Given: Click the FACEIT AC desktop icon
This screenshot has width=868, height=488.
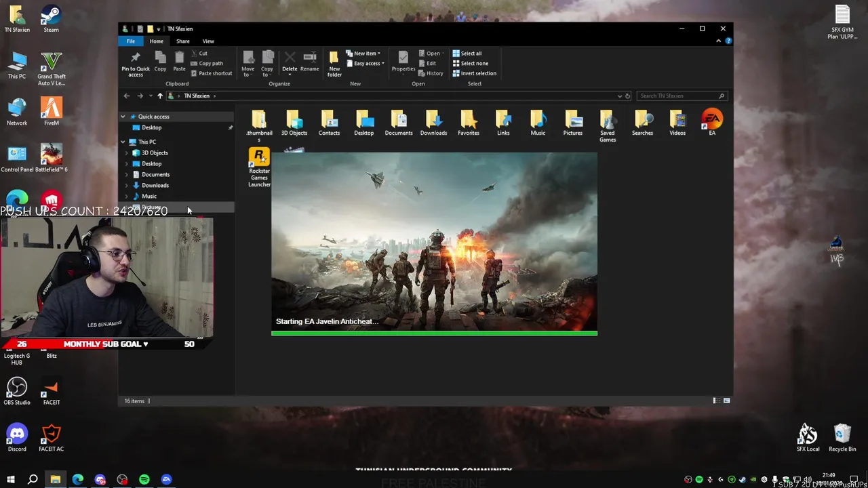Looking at the screenshot, I should (51, 438).
